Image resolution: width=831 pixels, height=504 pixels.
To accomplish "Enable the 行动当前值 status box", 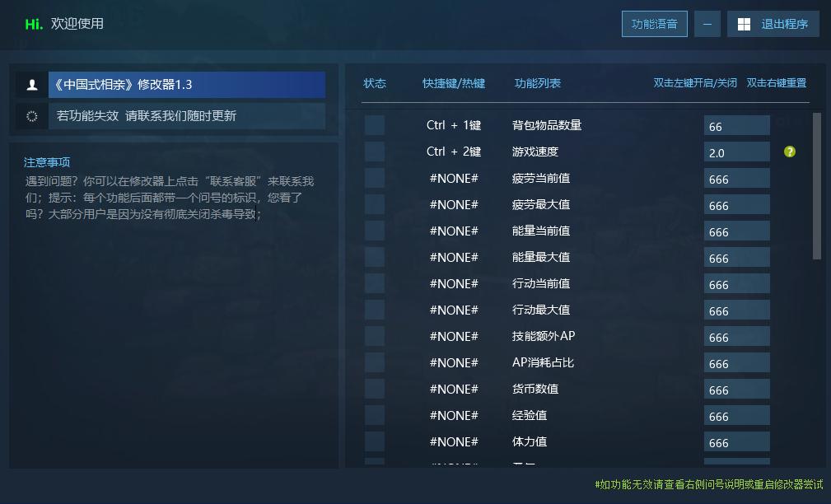I will pos(375,283).
